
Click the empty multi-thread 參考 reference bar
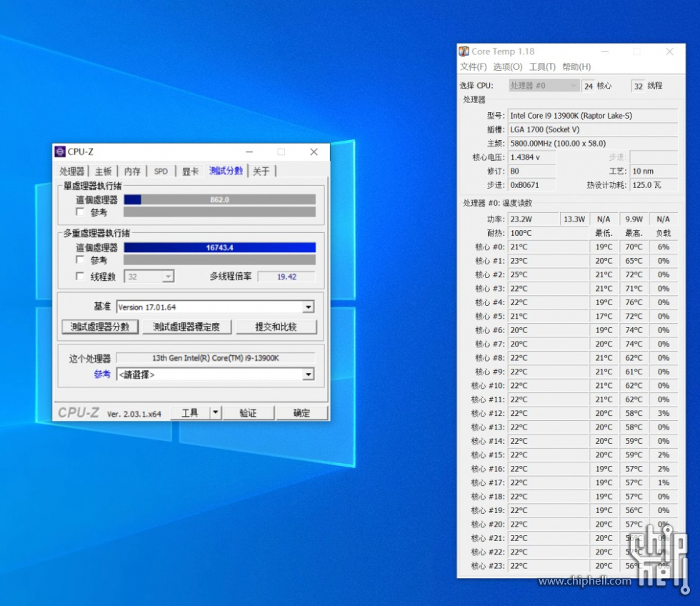pos(220,260)
